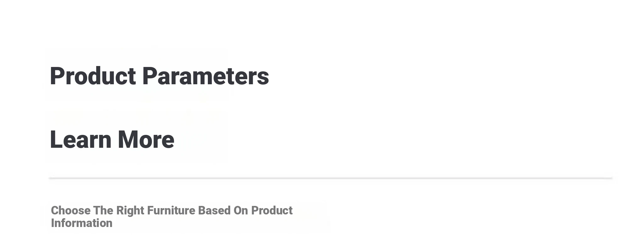Open the Learn More link

[112, 140]
